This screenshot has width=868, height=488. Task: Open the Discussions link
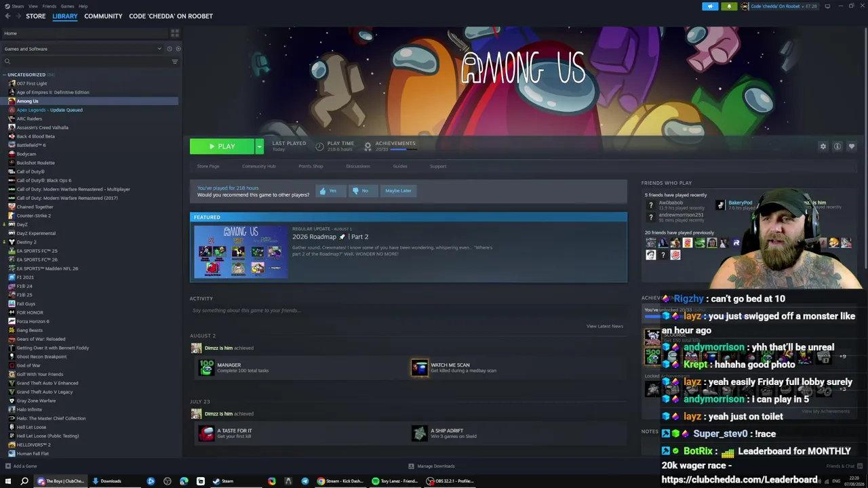pos(358,167)
